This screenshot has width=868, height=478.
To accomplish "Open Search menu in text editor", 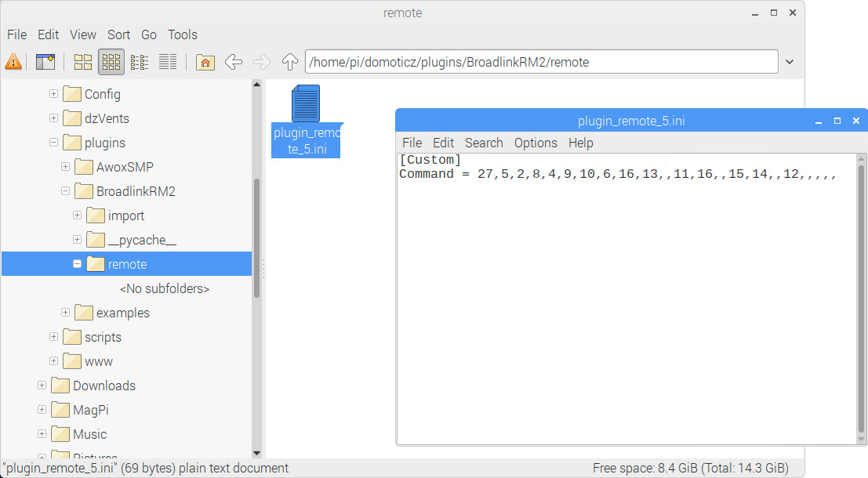I will (x=484, y=143).
